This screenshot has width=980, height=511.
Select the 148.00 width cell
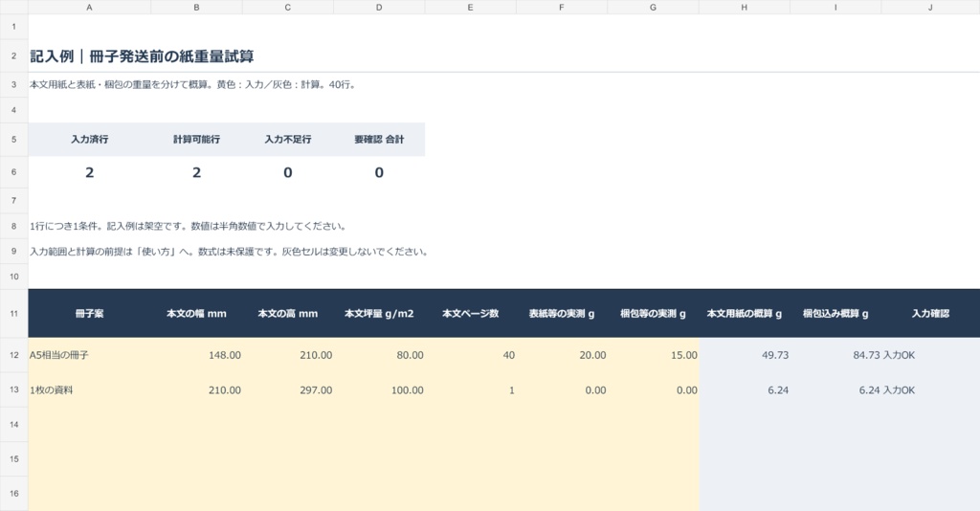[196, 355]
